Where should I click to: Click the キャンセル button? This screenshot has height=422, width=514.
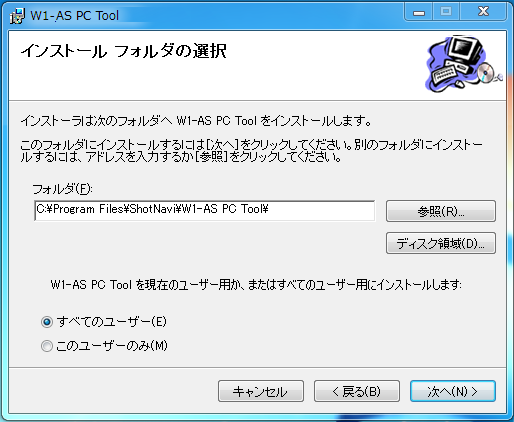(261, 391)
